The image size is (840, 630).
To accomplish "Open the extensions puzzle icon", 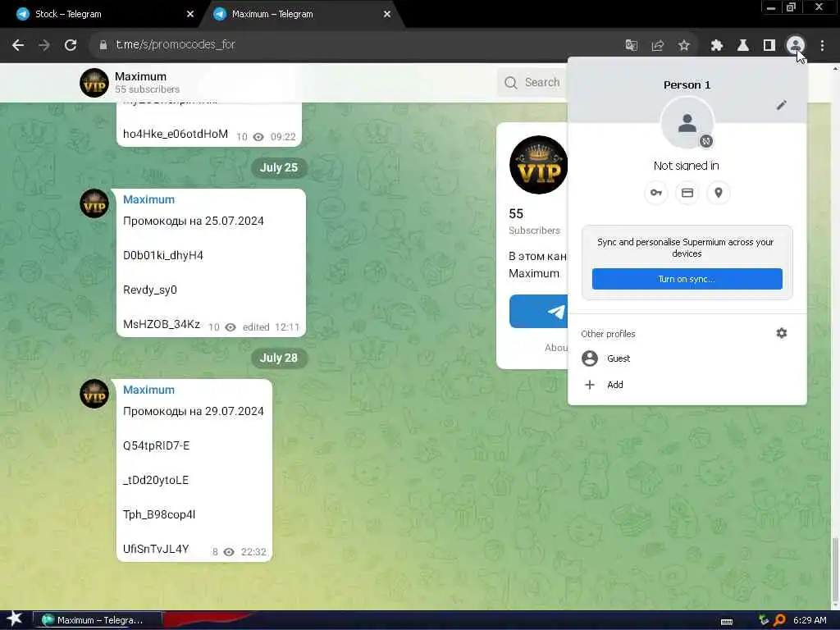I will [x=716, y=45].
